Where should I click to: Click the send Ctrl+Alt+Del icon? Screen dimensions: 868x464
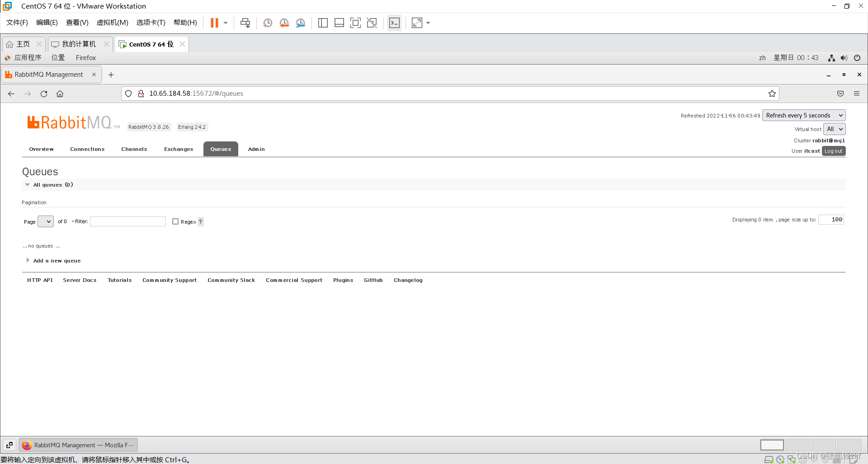point(245,23)
